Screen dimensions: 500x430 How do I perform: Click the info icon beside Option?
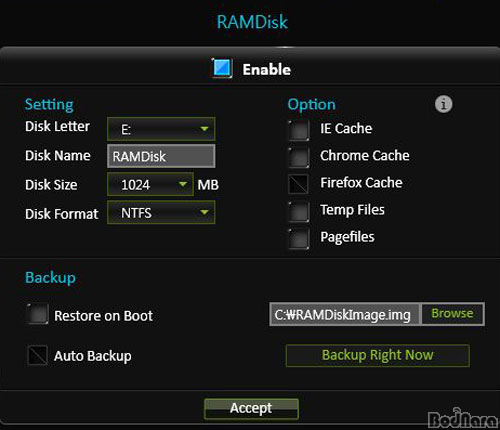443,104
